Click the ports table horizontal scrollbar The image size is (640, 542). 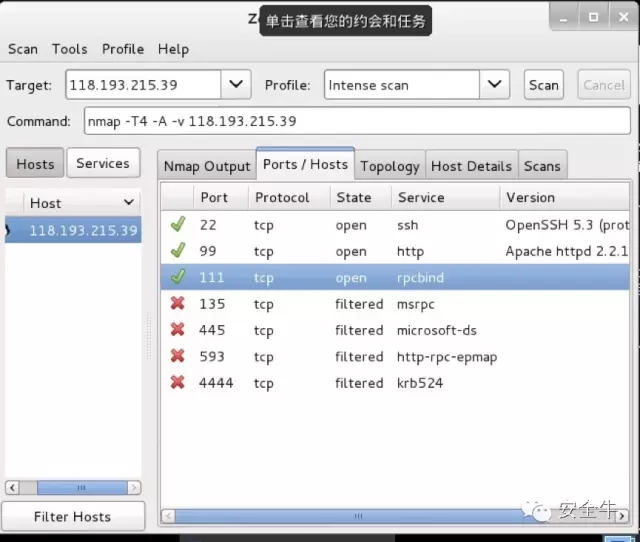[358, 516]
